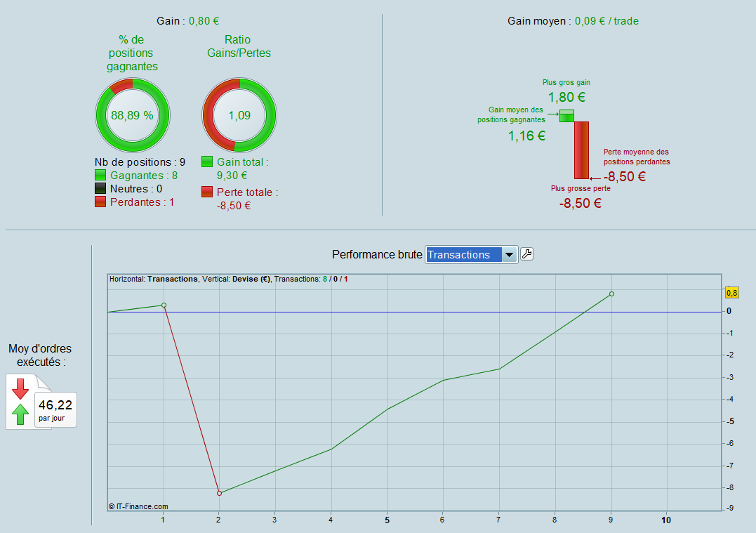This screenshot has height=533, width=756.
Task: Click the green average gain bar
Action: click(566, 116)
